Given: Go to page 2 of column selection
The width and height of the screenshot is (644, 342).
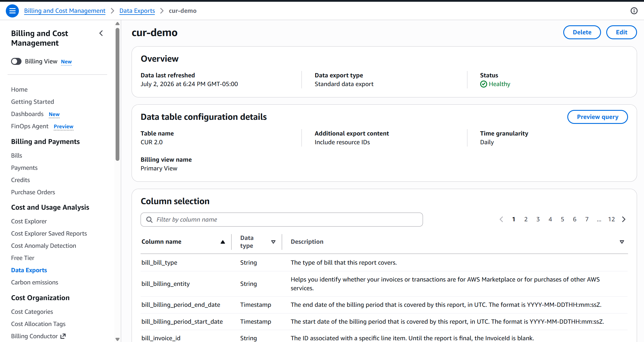Looking at the screenshot, I should (x=526, y=219).
